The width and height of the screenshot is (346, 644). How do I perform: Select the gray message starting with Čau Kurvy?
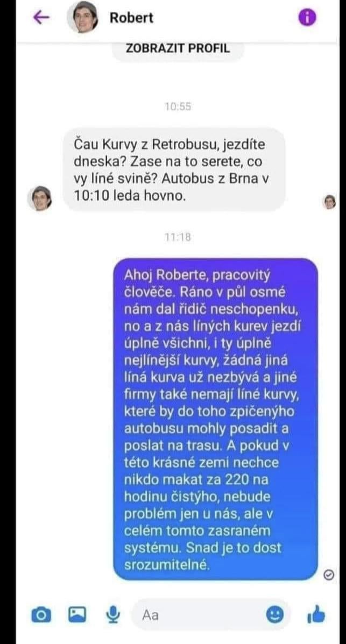coord(174,171)
